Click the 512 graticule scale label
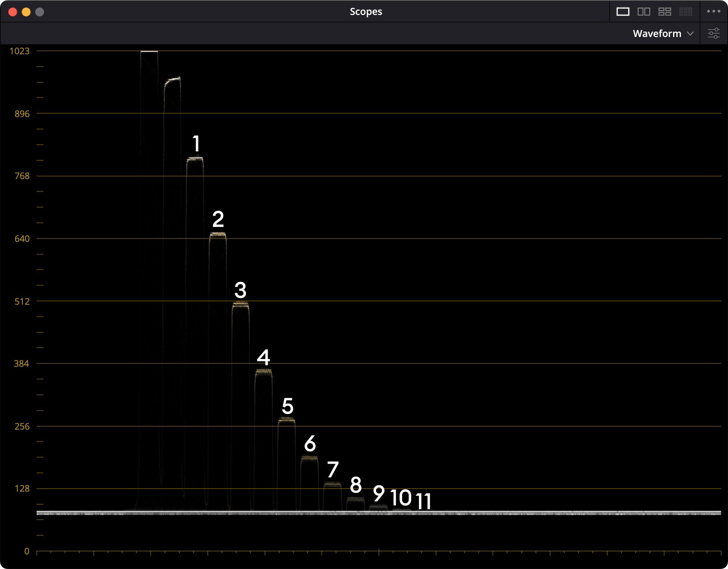The image size is (728, 569). pos(22,301)
